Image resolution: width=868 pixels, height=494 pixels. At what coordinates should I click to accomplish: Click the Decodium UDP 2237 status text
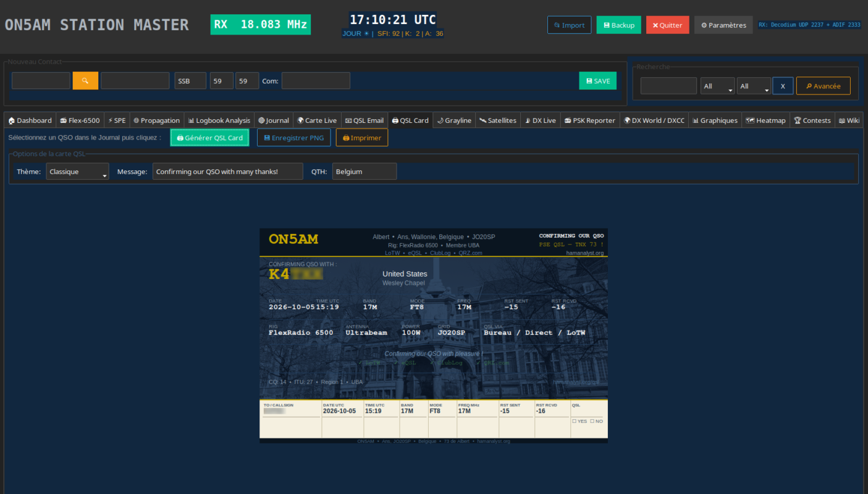(x=809, y=25)
